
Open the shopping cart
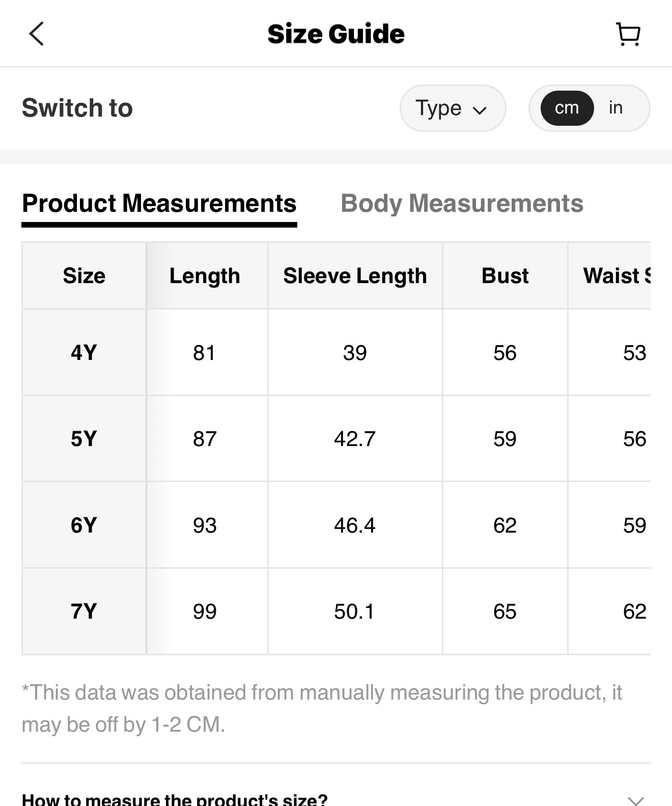[x=628, y=34]
